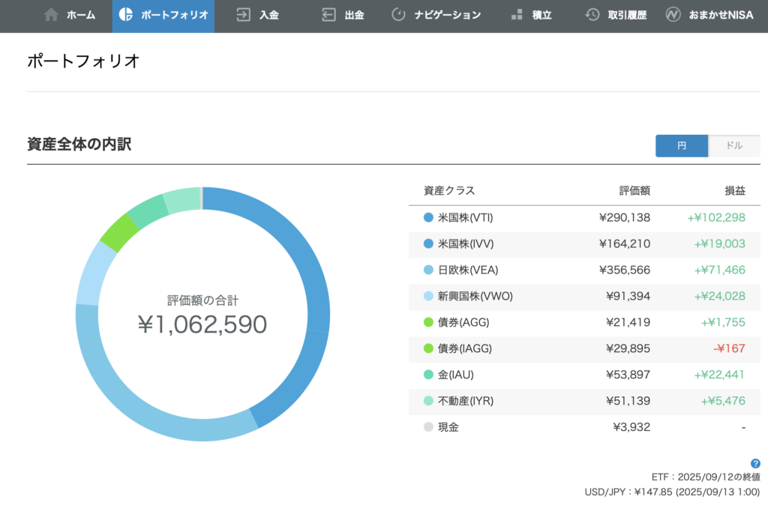This screenshot has height=532, width=768.
Task: Switch currency display to 円
Action: [681, 146]
